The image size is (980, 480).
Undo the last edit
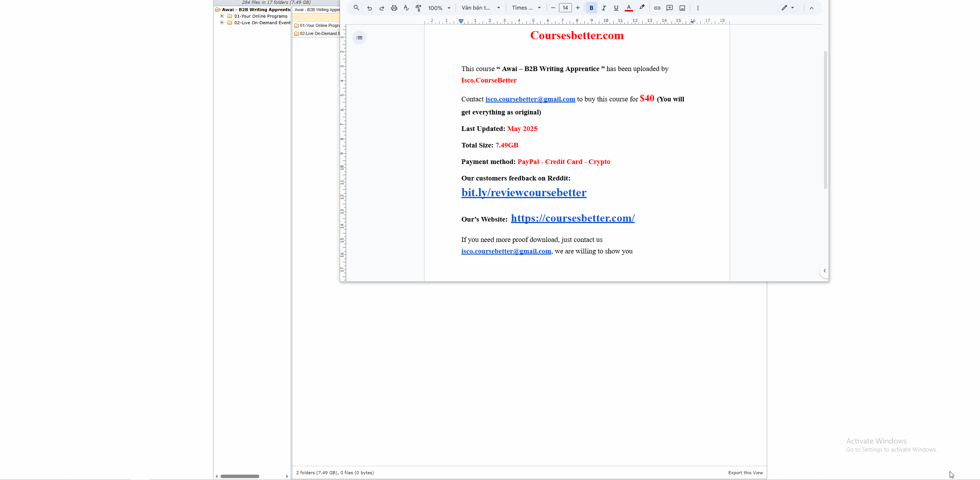pyautogui.click(x=369, y=8)
